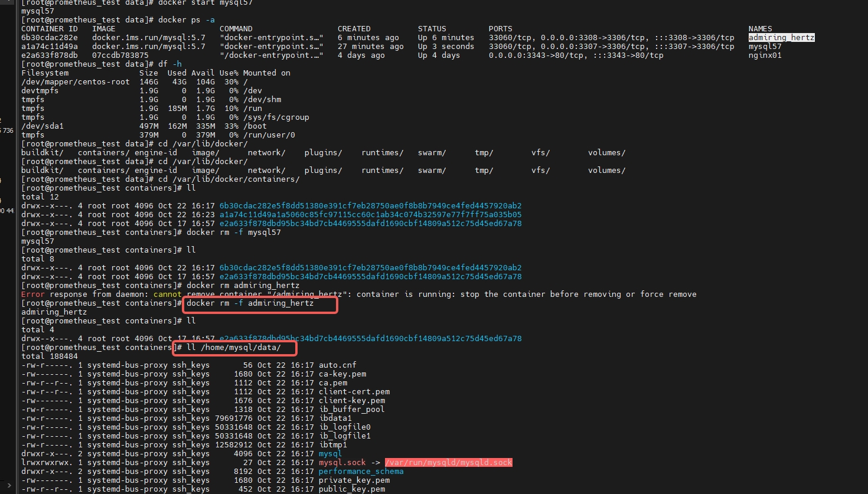Click mysql57 in the NAMES column
The height and width of the screenshot is (494, 868).
coord(765,47)
